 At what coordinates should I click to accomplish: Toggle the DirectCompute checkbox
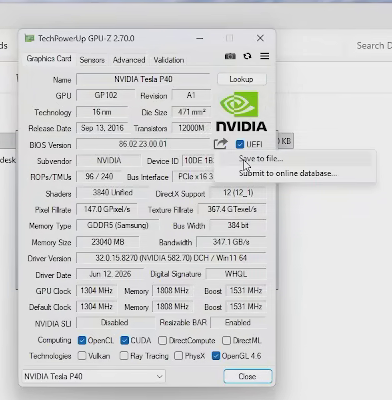click(x=162, y=340)
